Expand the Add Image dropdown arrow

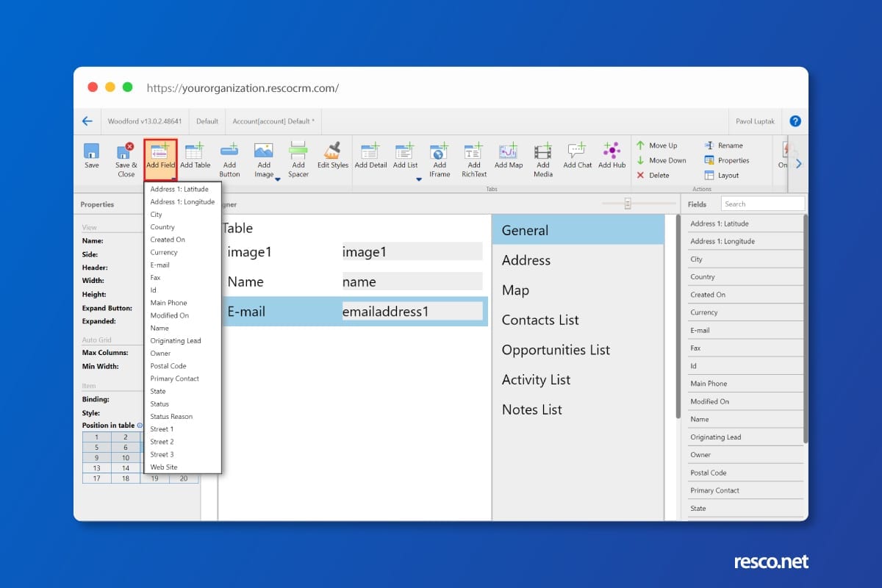(x=277, y=179)
